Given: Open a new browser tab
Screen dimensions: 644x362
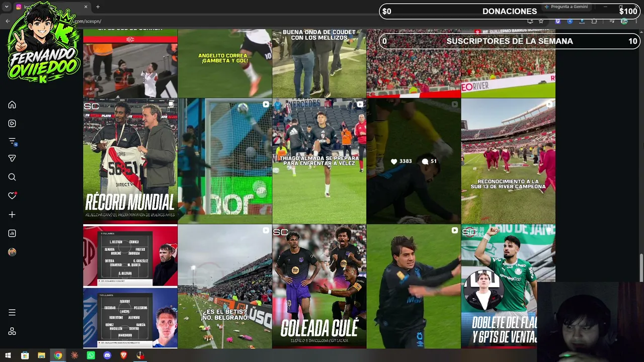Looking at the screenshot, I should (98, 7).
